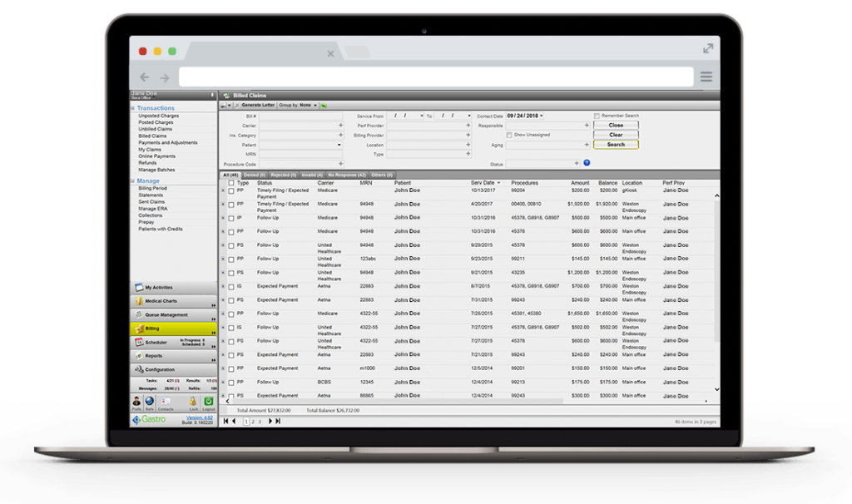Go to last page of results
The height and width of the screenshot is (504, 852).
pos(277,422)
